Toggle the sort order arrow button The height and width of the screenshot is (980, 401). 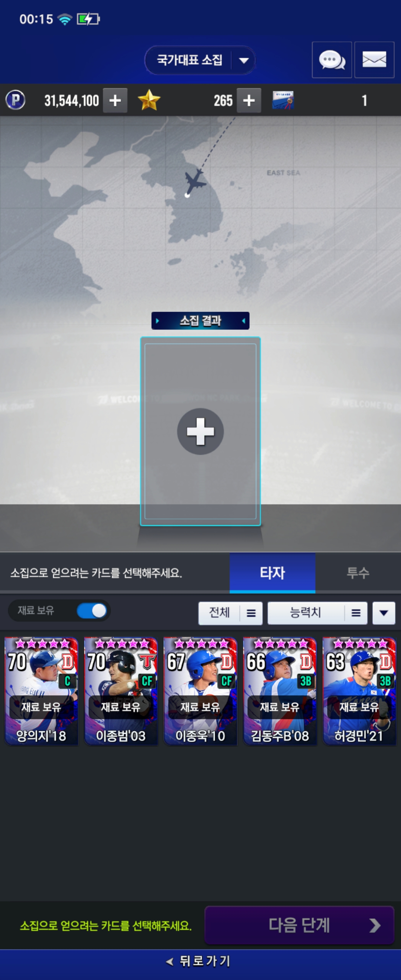pos(384,613)
